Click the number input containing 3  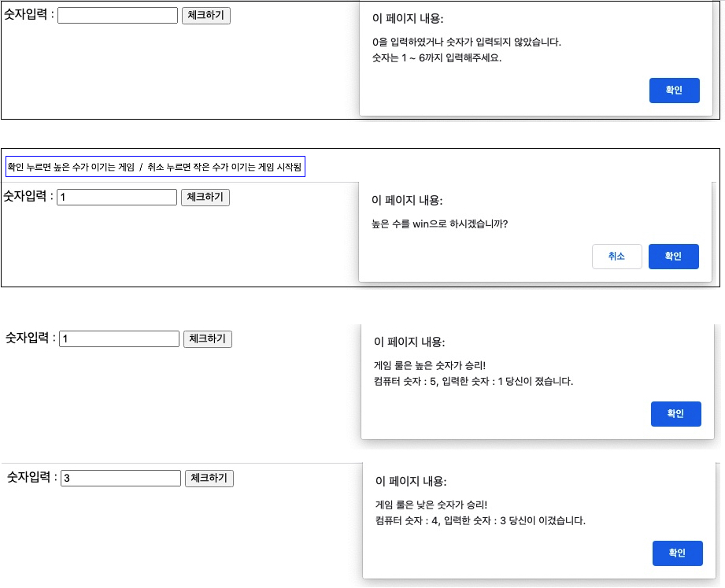[x=120, y=478]
